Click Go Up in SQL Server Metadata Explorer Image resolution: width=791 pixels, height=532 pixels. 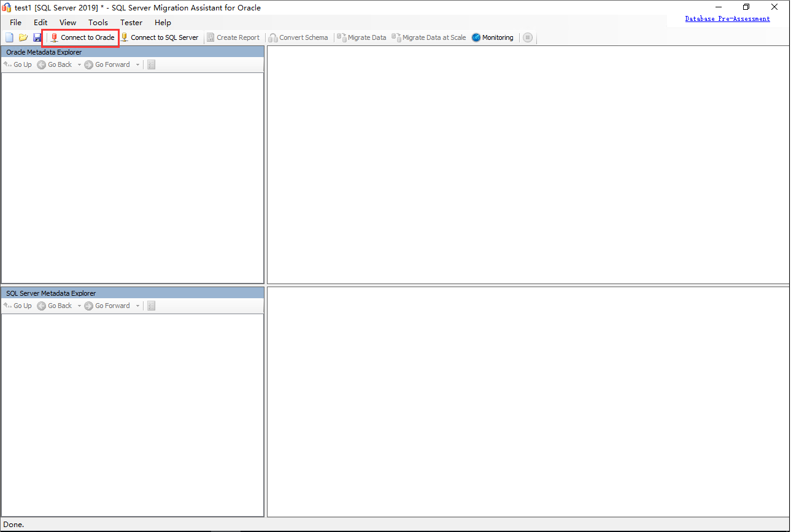(x=18, y=306)
